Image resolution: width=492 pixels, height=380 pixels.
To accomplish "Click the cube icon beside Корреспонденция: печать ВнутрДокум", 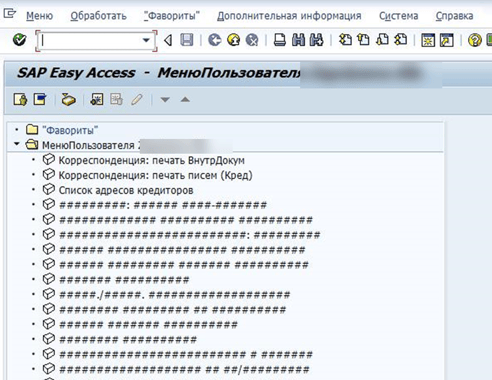I will point(49,159).
